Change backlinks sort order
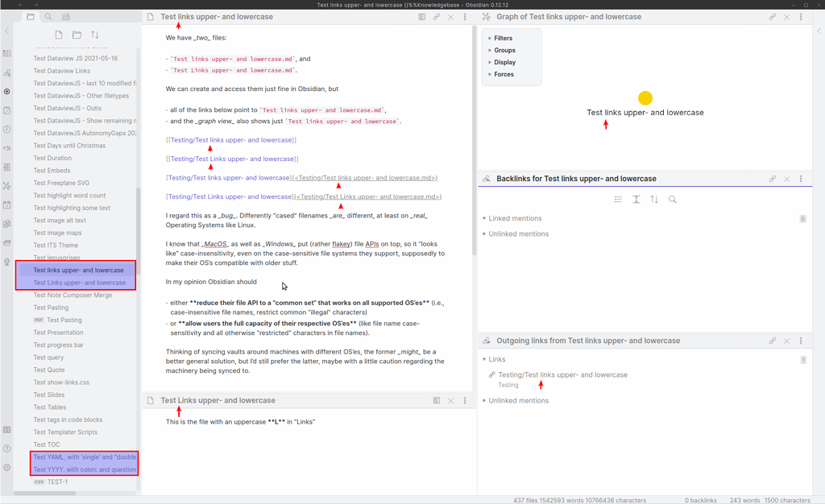Image resolution: width=825 pixels, height=504 pixels. click(x=654, y=200)
